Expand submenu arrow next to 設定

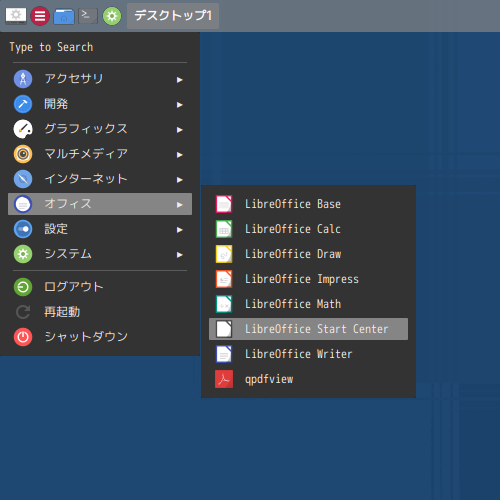point(180,230)
